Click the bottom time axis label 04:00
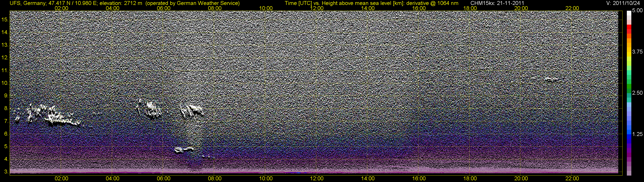The width and height of the screenshot is (644, 182). 112,179
